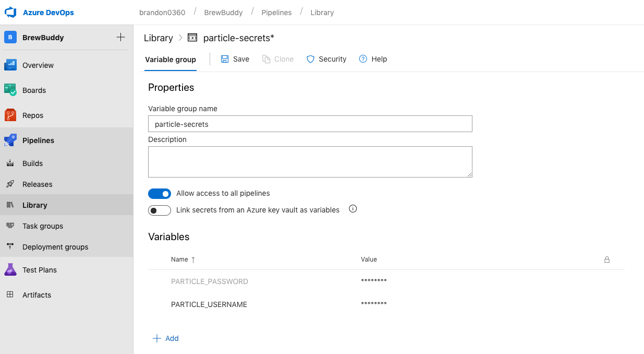Screen dimensions: 644x354
Task: Click the brandon0360 breadcrumb link
Action: [x=162, y=13]
